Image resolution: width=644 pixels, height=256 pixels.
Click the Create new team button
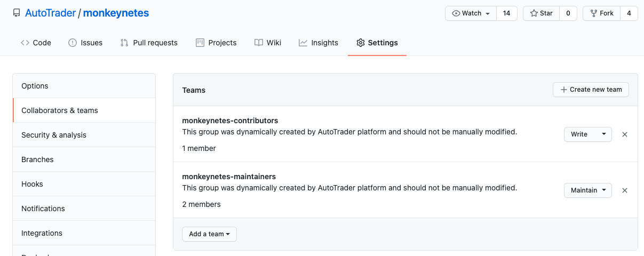point(591,90)
